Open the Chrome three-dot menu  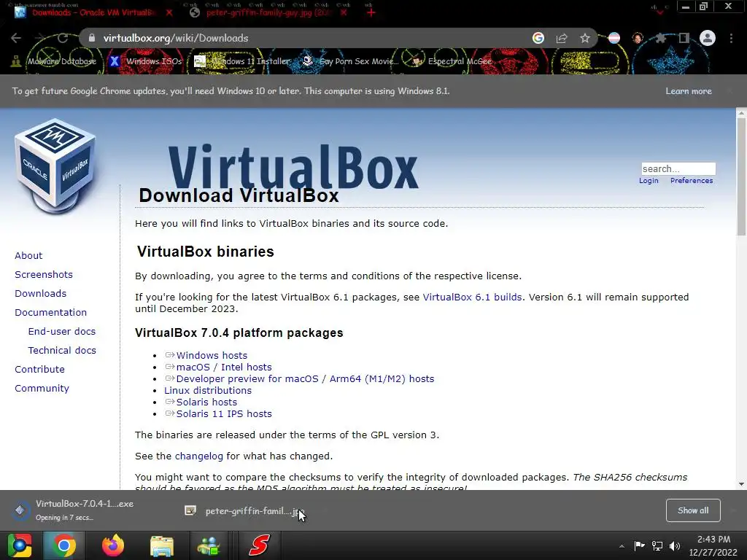[x=731, y=38]
